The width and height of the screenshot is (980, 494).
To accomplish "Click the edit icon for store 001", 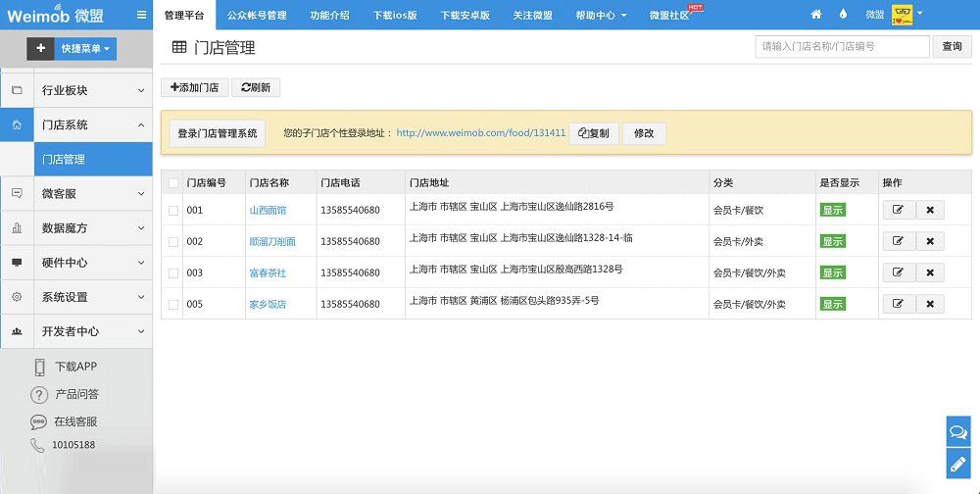I will coord(899,210).
